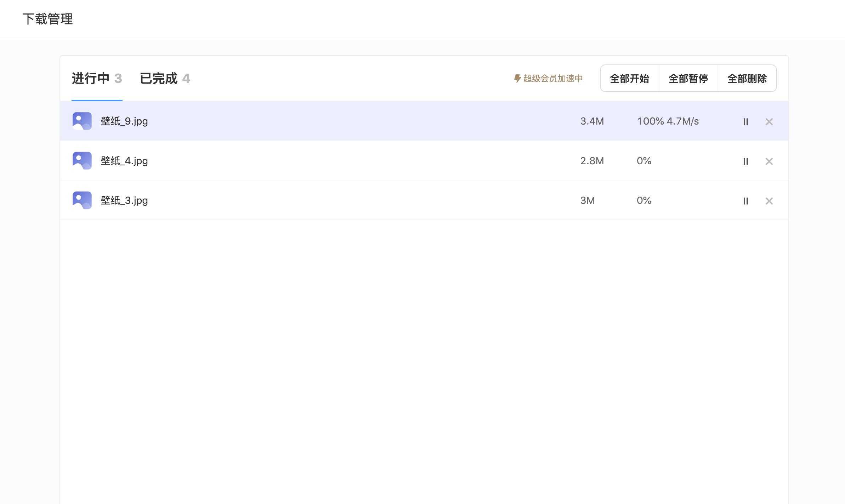
Task: Click the 3.4M size value
Action: coord(592,121)
